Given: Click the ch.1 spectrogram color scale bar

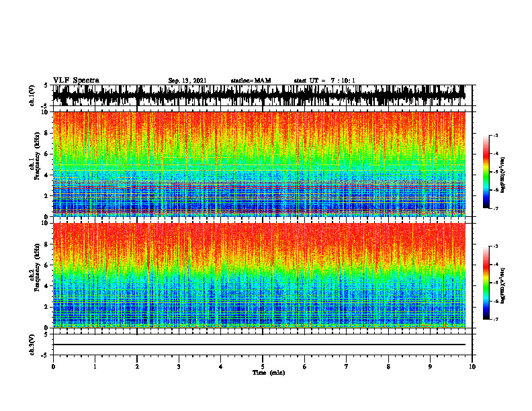Looking at the screenshot, I should click(486, 172).
